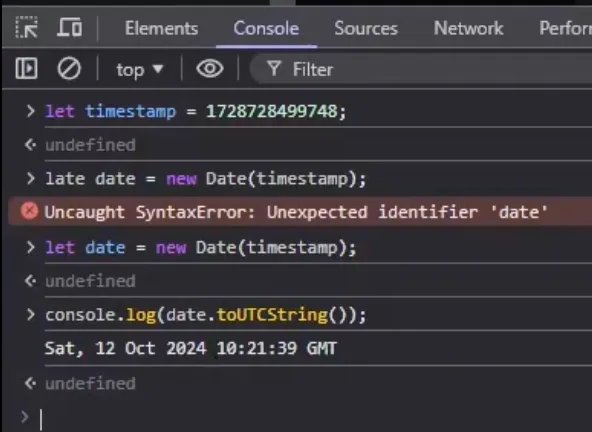Click the input chevron beside console.log line
Image resolution: width=592 pixels, height=432 pixels.
pyautogui.click(x=30, y=314)
